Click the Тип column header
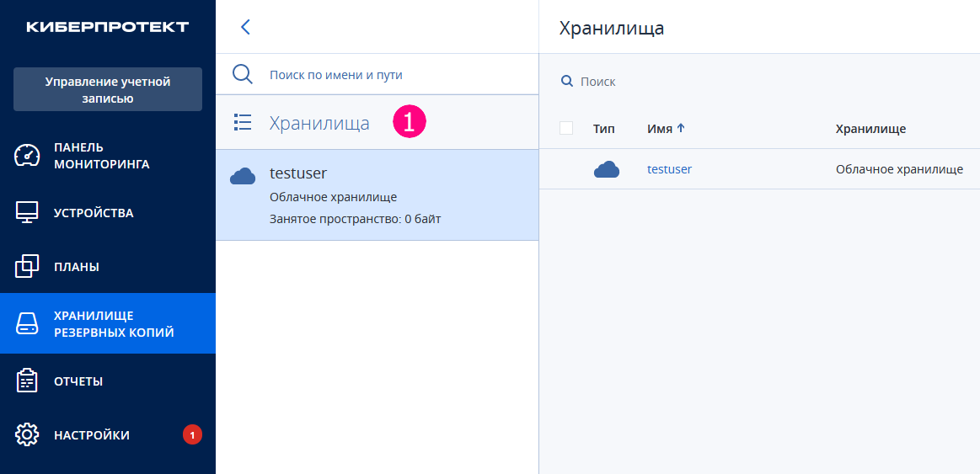The image size is (980, 474). pyautogui.click(x=603, y=129)
